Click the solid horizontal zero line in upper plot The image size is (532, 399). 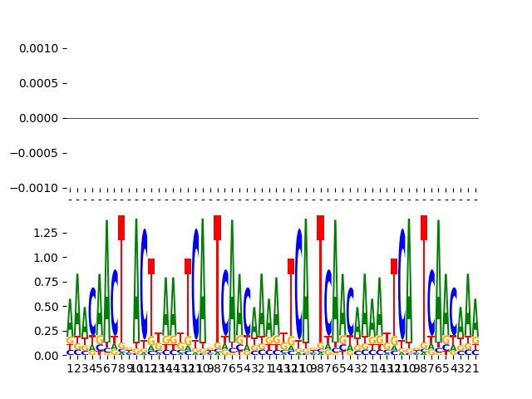point(274,118)
